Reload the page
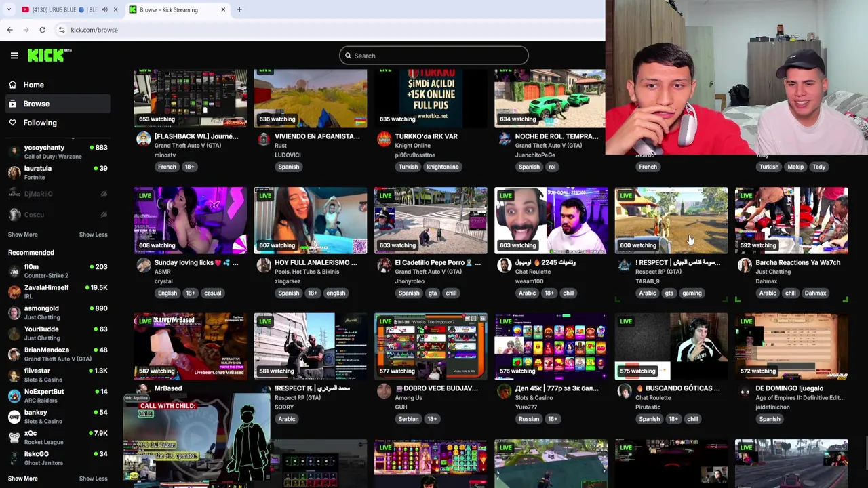868x488 pixels. pos(42,30)
